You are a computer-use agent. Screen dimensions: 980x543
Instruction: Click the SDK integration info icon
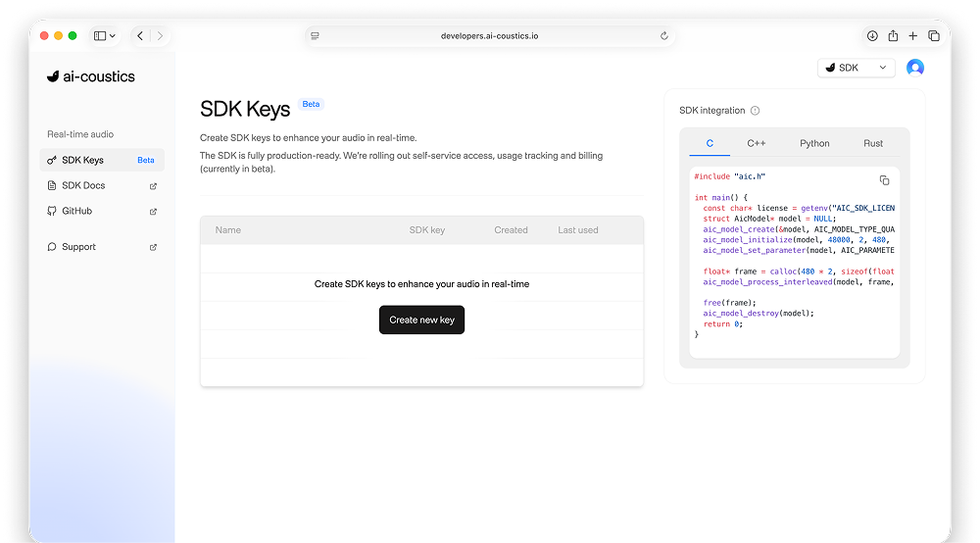755,111
